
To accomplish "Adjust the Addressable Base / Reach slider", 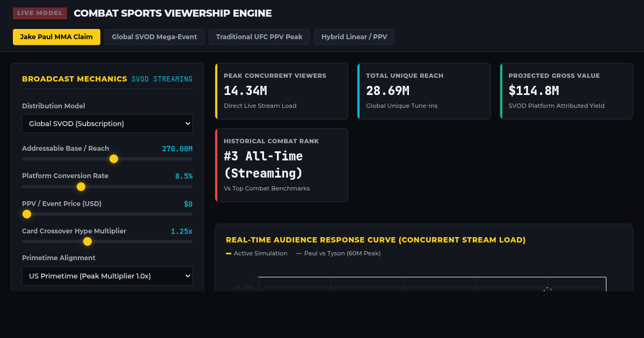I will [x=107, y=159].
